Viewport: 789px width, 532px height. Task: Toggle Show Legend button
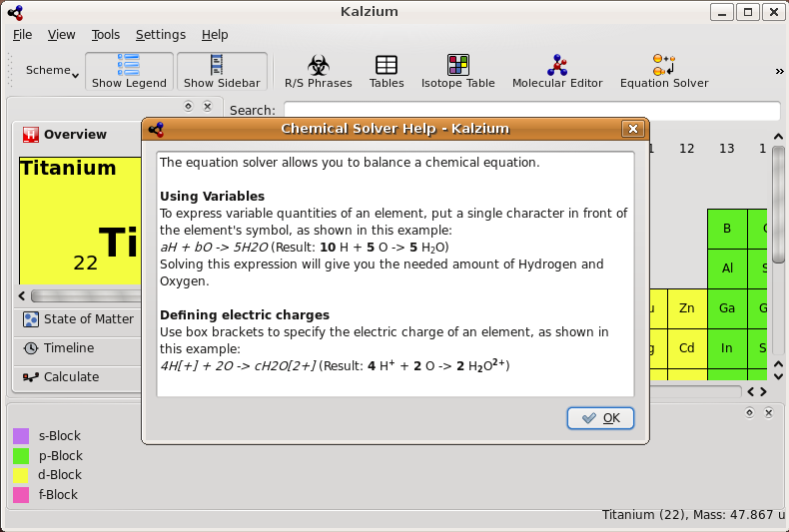click(x=129, y=72)
